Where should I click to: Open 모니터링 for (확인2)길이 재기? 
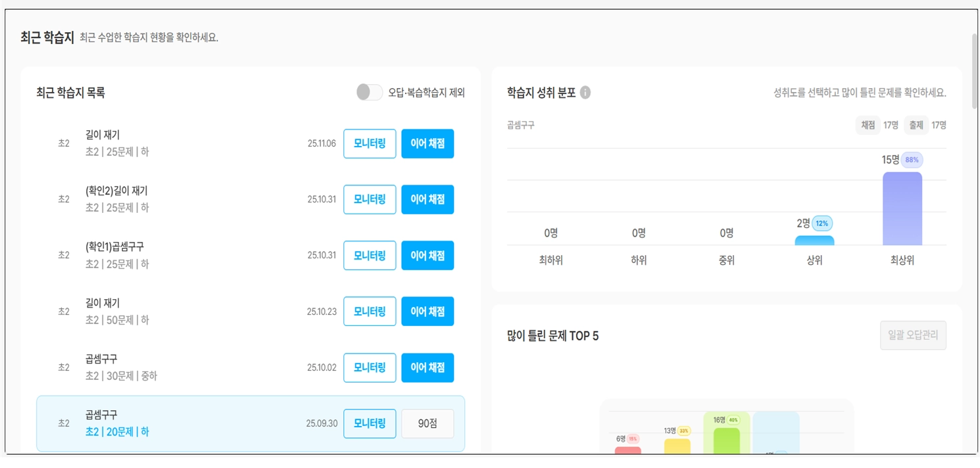pos(370,200)
